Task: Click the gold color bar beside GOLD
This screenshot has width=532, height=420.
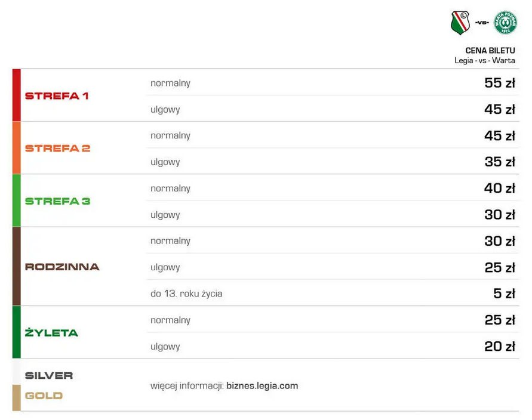Action: pos(16,397)
